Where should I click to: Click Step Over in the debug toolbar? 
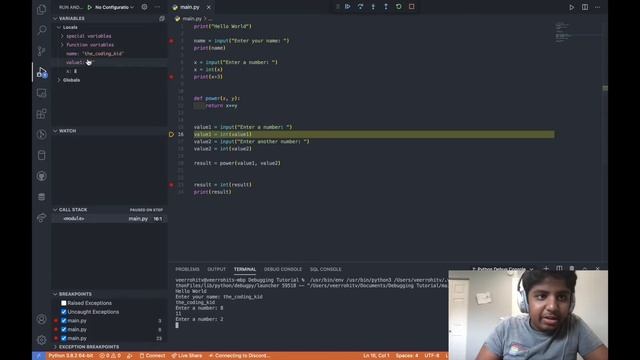[x=360, y=7]
